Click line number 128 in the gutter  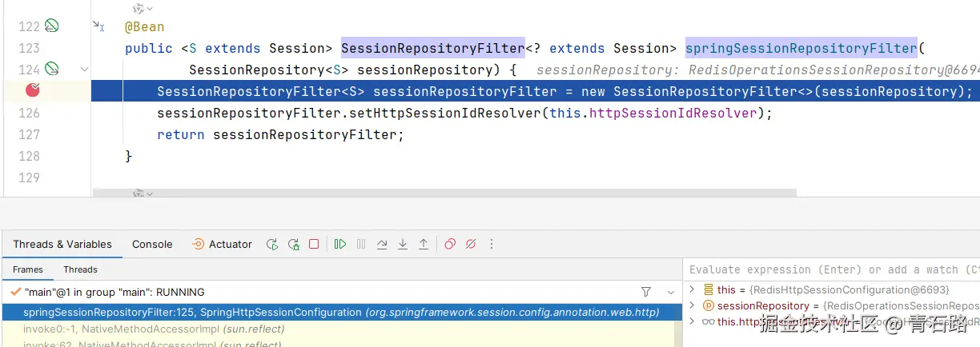coord(29,156)
